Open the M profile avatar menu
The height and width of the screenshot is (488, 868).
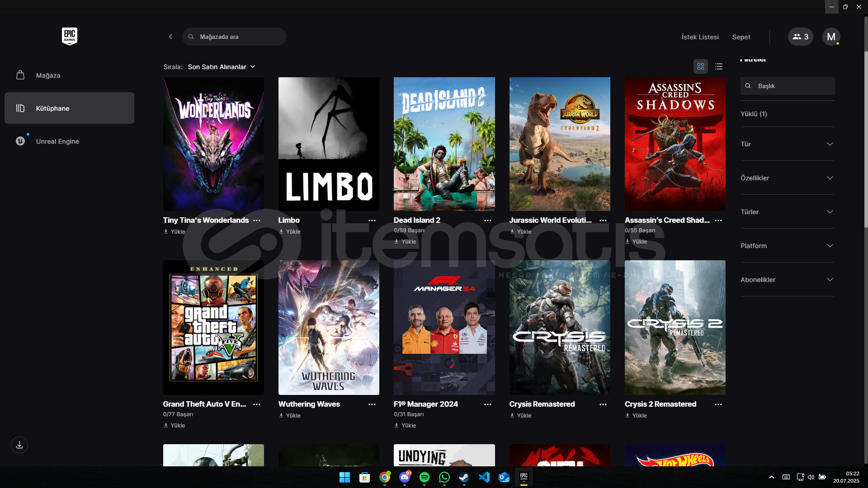[x=831, y=37]
